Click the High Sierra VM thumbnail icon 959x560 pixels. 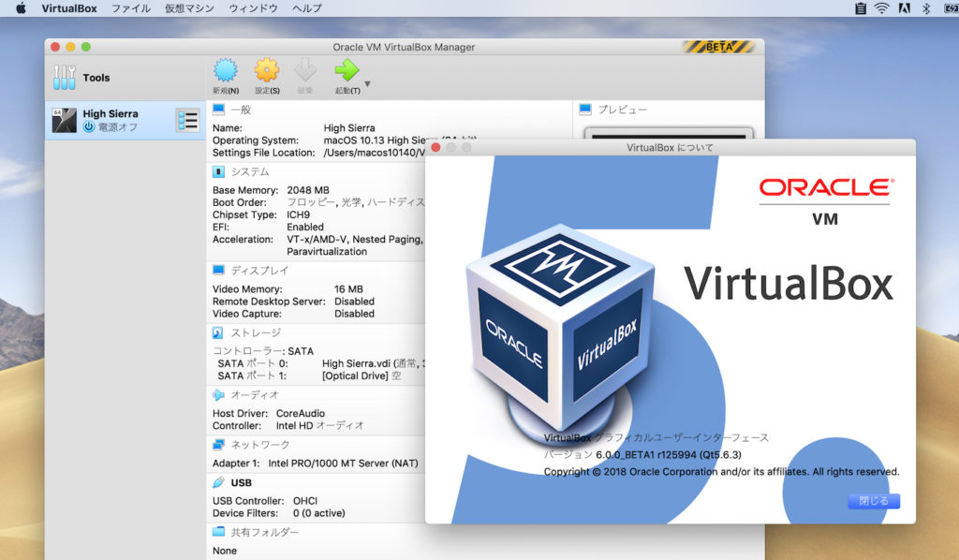64,118
